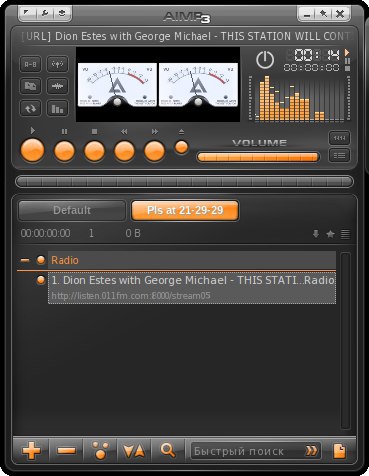This screenshot has width=369, height=476.
Task: Adjust the orange Volume slider
Action: [258, 157]
